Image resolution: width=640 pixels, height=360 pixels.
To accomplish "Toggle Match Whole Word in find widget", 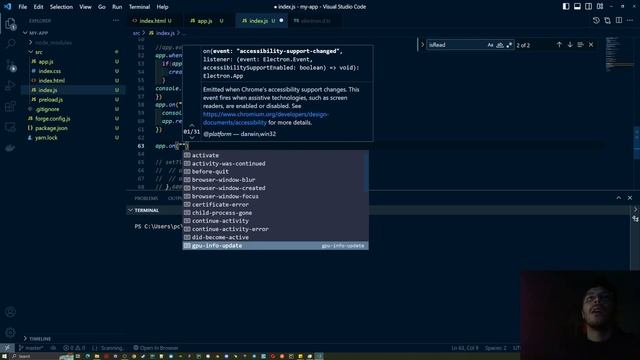I will tap(500, 45).
